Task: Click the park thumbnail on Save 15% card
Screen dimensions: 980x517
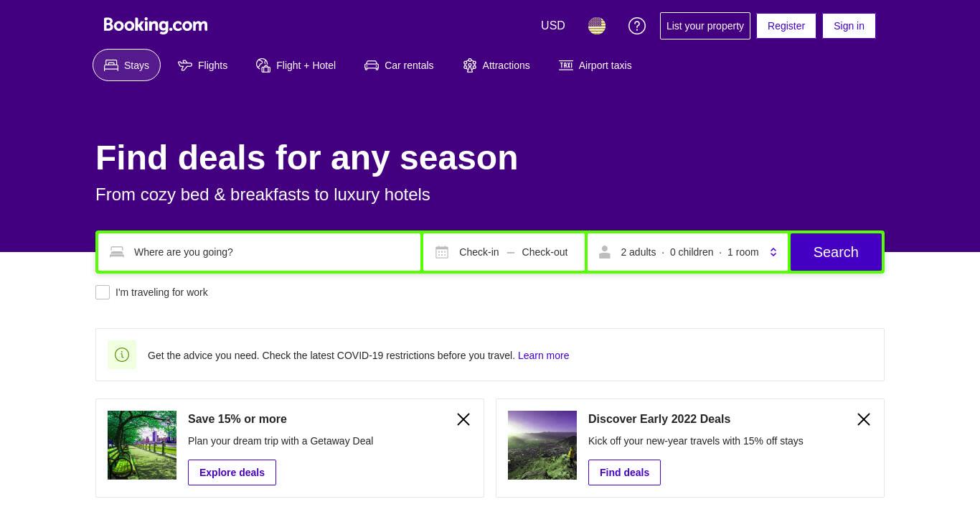Action: point(142,445)
